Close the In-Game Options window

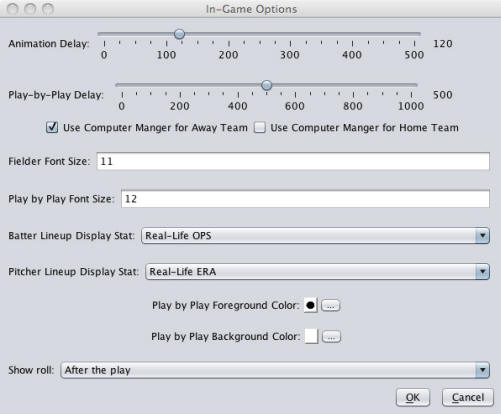(13, 9)
